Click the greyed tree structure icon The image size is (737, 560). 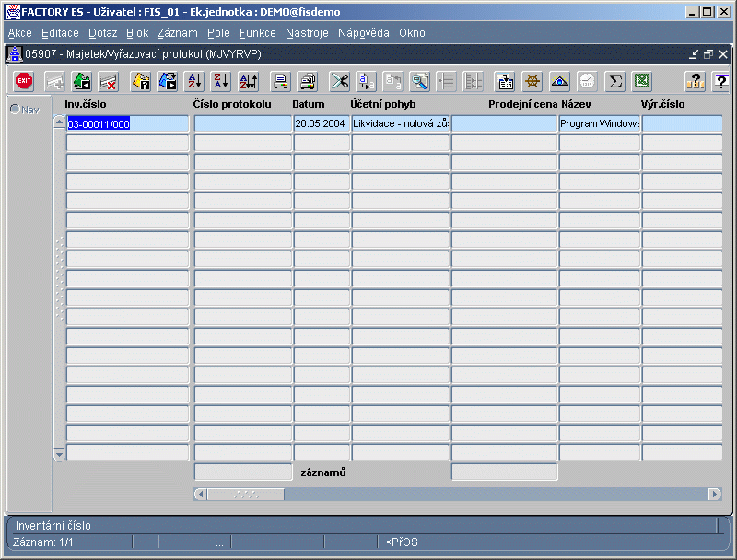point(473,81)
